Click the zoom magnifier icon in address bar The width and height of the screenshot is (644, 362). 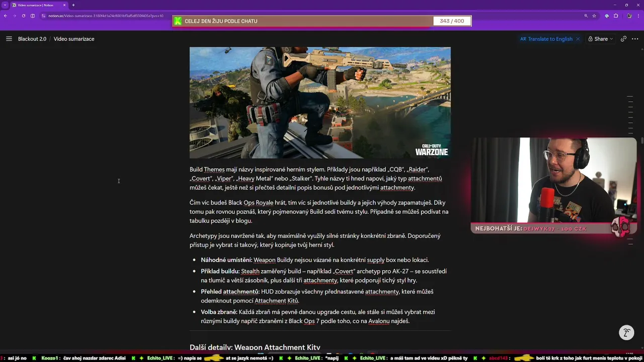click(586, 16)
